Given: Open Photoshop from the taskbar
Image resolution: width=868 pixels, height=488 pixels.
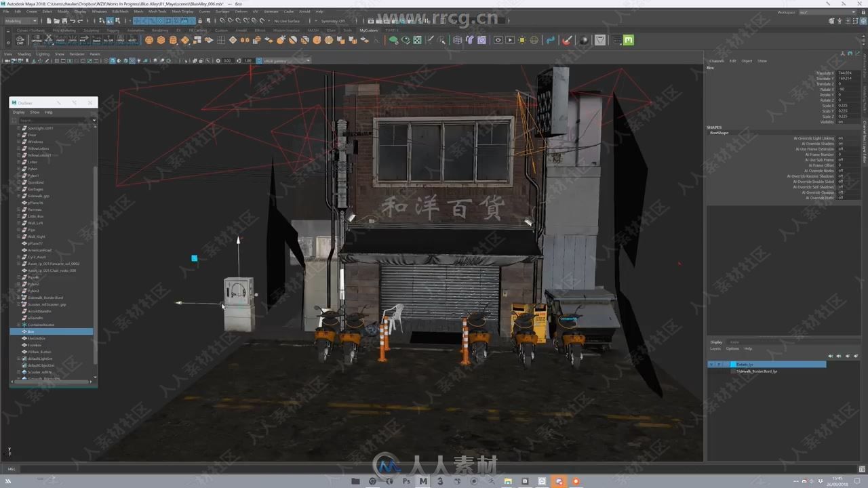Looking at the screenshot, I should click(x=406, y=481).
